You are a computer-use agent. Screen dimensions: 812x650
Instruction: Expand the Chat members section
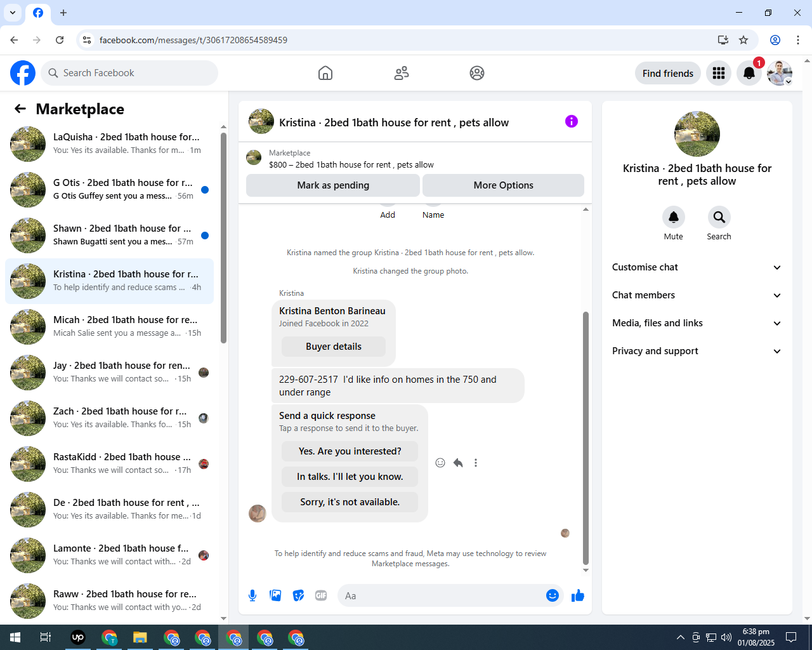[x=697, y=295]
